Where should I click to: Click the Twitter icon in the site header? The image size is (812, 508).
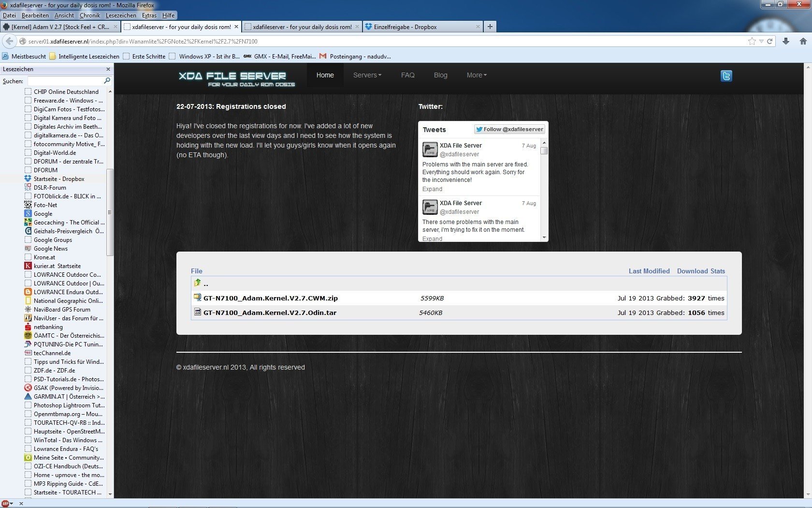point(726,76)
